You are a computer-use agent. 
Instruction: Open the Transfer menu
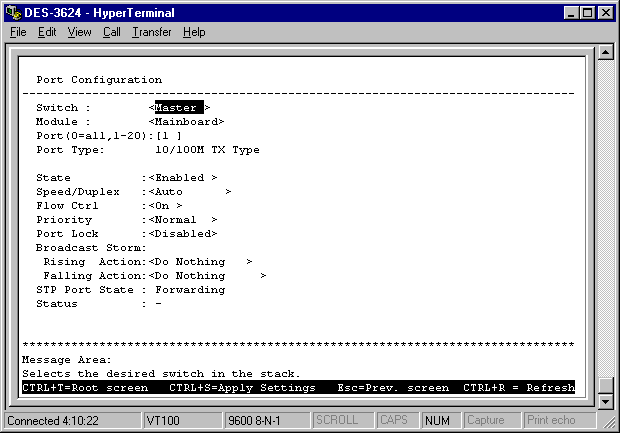151,32
